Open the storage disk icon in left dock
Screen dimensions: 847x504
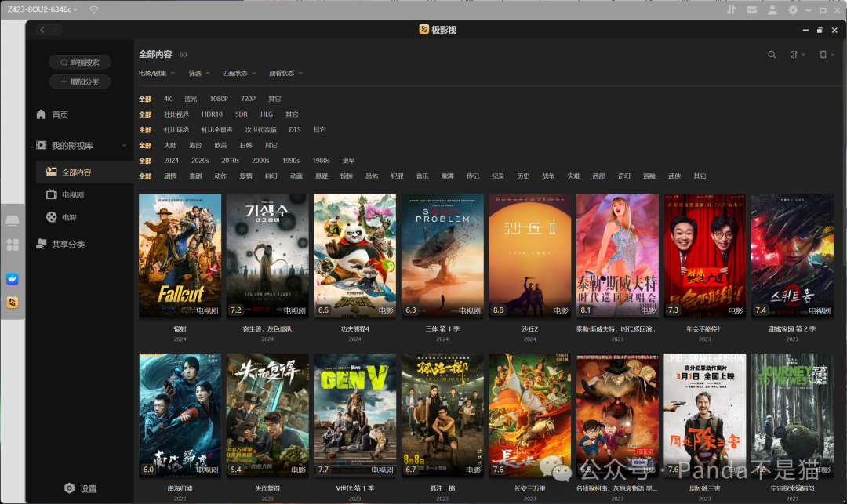point(13,220)
